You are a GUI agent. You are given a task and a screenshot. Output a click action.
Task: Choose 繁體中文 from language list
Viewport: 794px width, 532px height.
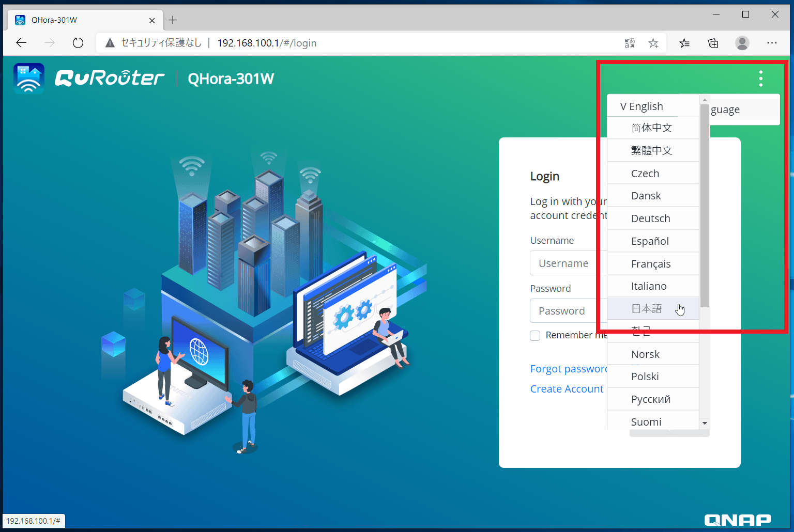(653, 150)
